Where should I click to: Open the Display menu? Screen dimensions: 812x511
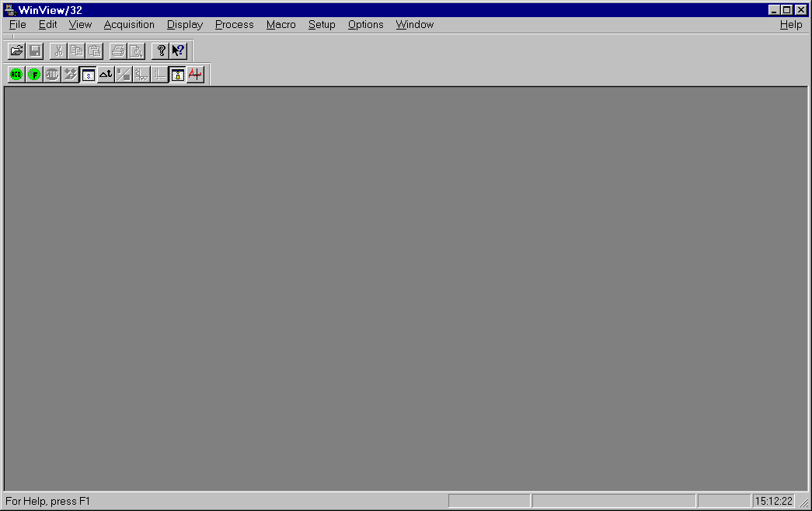(x=185, y=24)
